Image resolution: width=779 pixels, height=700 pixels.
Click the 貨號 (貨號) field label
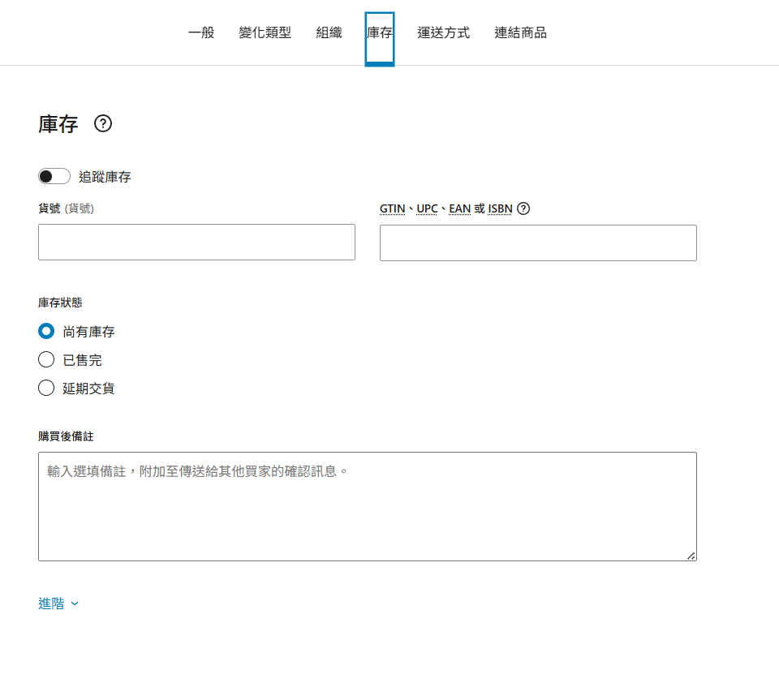[66, 208]
